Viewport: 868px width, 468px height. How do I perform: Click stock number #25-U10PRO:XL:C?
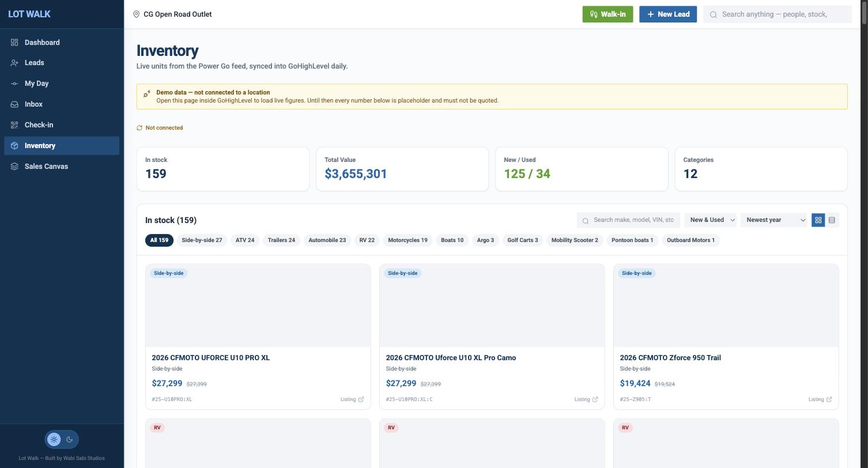(409, 399)
